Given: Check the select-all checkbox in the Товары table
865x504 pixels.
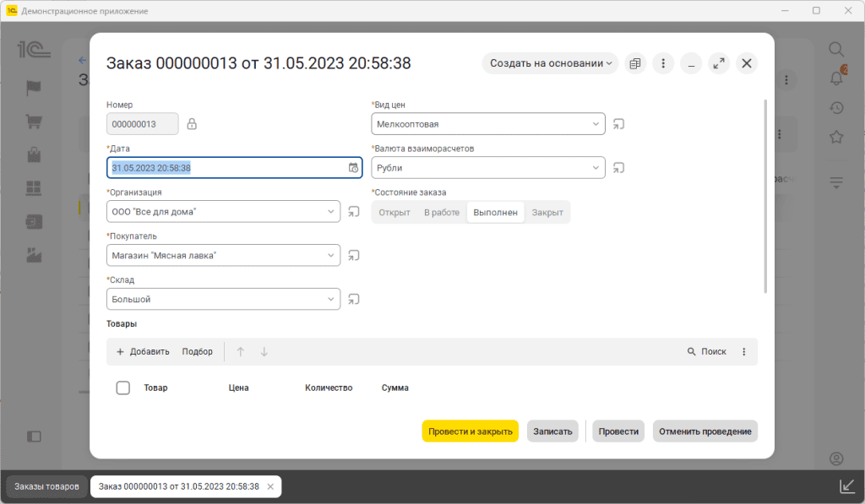Looking at the screenshot, I should tap(123, 387).
